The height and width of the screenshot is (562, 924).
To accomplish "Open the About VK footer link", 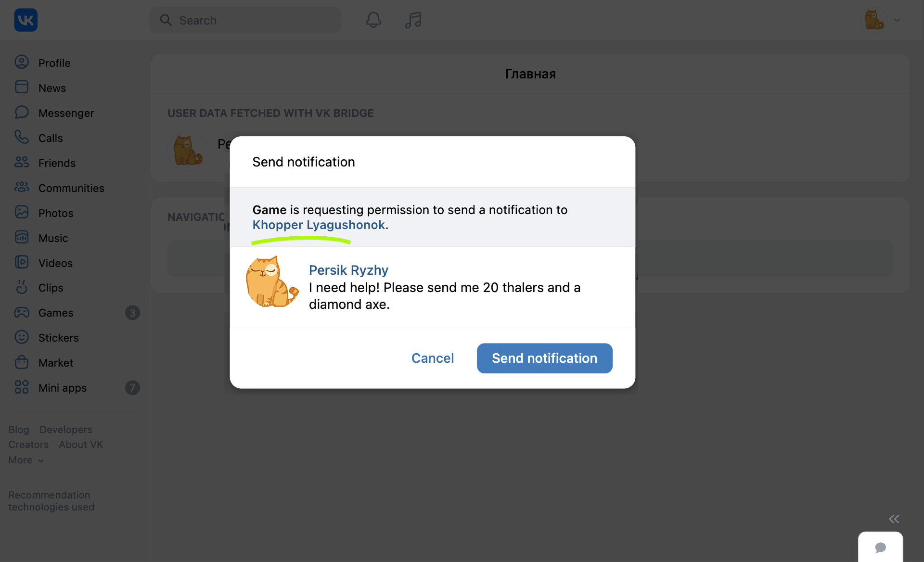I will point(81,445).
